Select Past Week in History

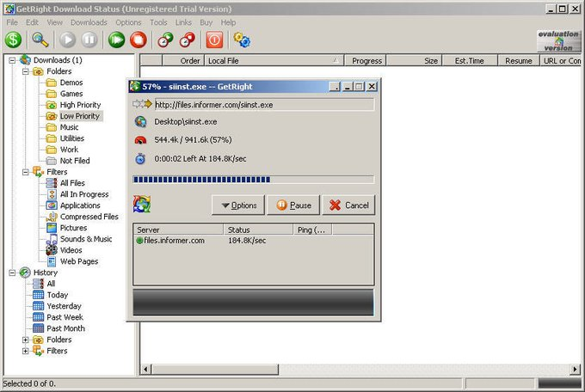coord(65,317)
